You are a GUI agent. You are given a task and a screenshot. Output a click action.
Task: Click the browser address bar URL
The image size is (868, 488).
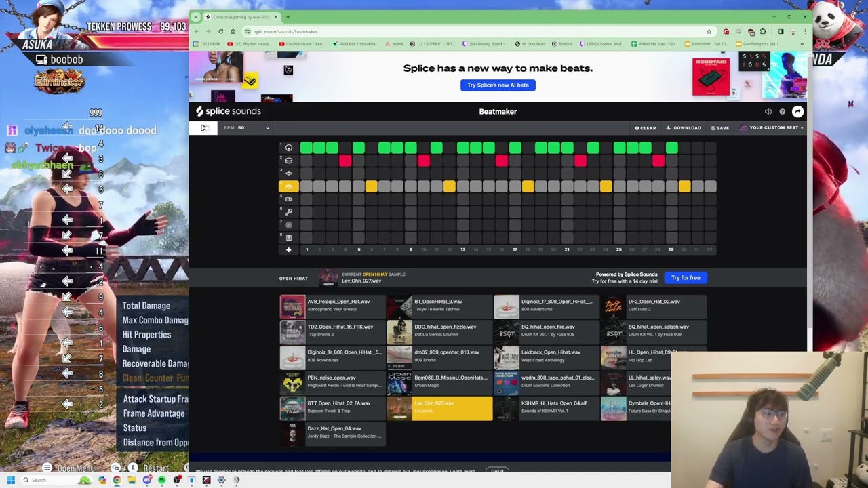coord(285,32)
